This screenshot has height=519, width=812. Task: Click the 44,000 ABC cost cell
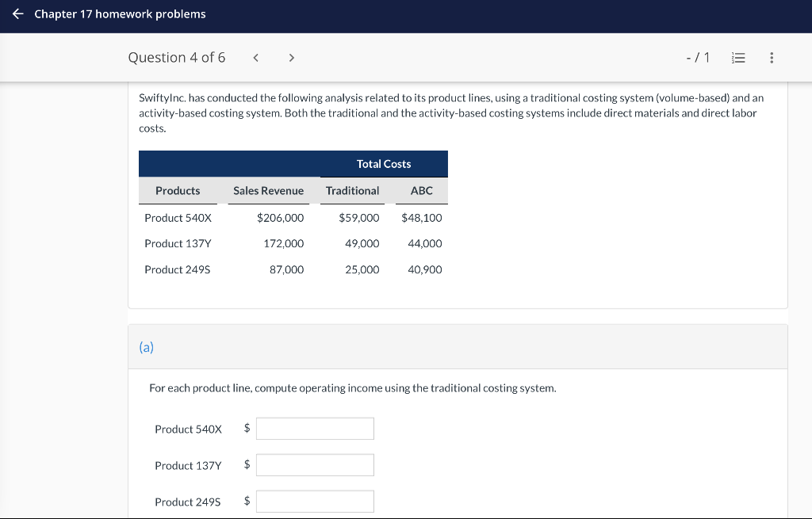pyautogui.click(x=425, y=244)
